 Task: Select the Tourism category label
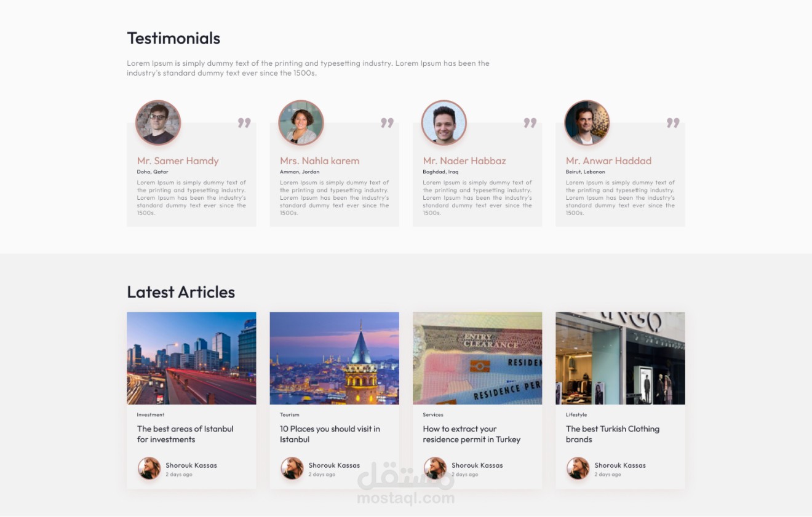pyautogui.click(x=289, y=414)
